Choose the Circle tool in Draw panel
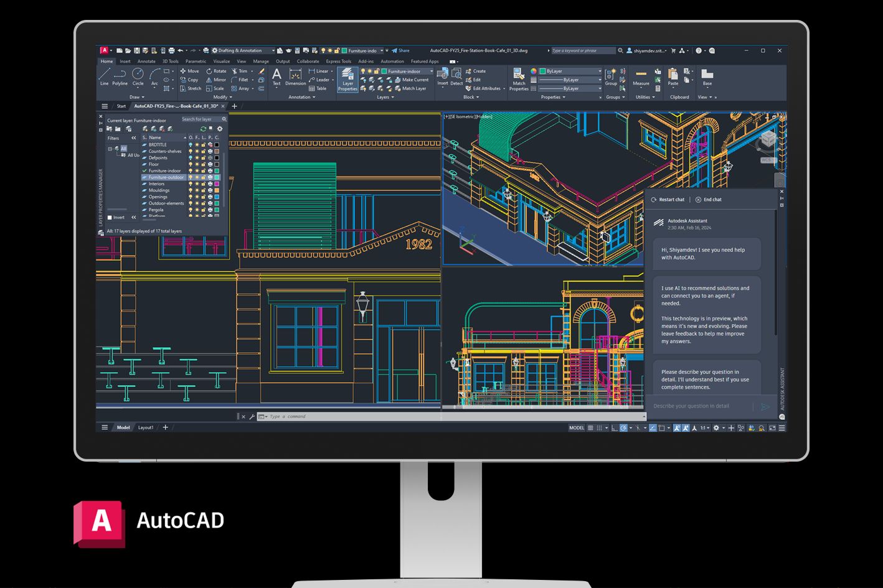Screen dimensions: 883x588 [138, 77]
